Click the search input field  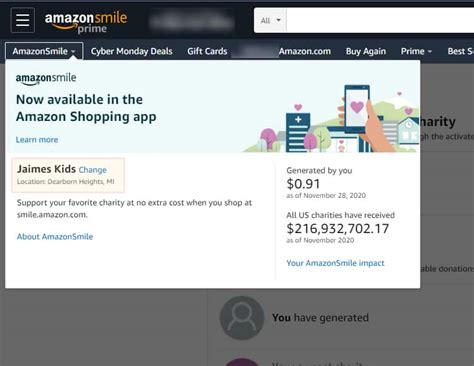tap(380, 21)
